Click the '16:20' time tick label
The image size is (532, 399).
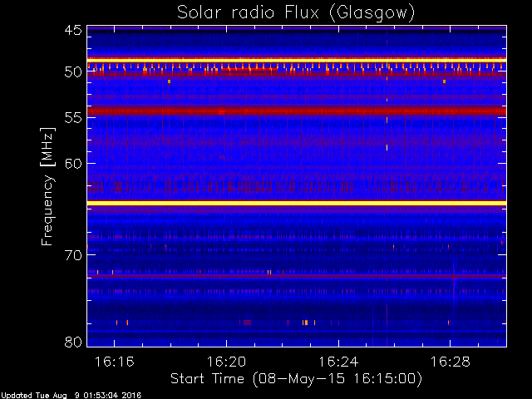(226, 362)
